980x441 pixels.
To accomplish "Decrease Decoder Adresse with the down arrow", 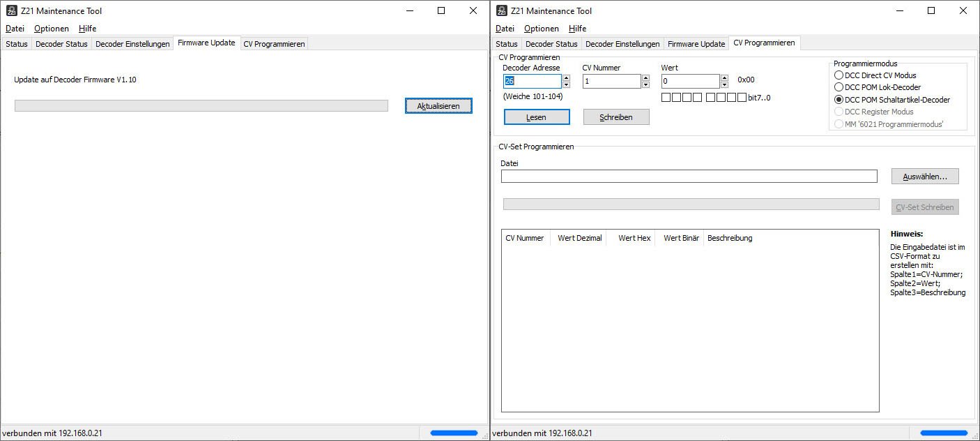I will tap(566, 84).
